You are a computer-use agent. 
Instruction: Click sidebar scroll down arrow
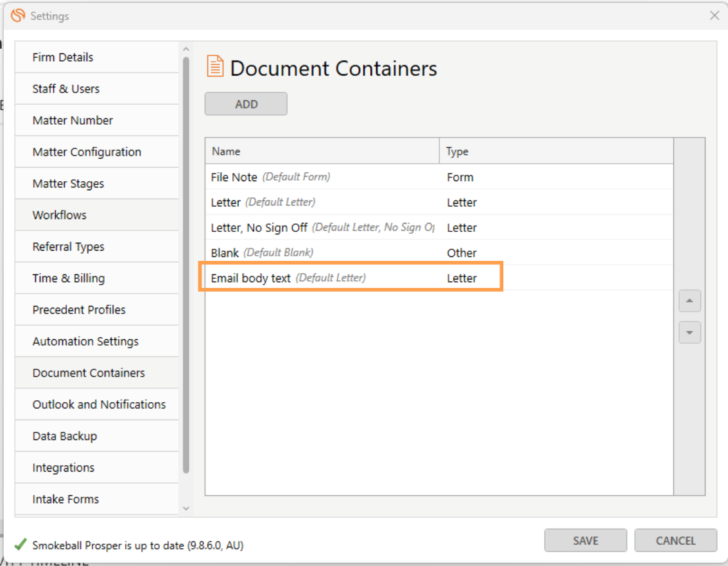186,508
